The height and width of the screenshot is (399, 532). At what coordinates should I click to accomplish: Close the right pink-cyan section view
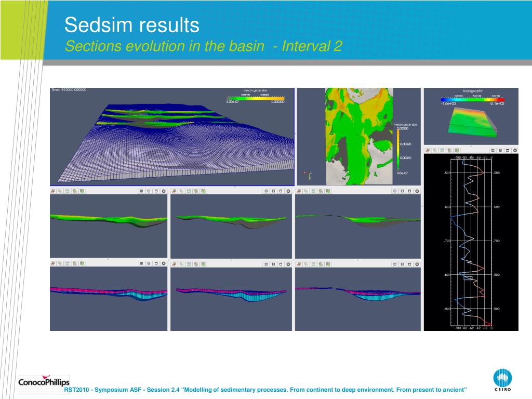click(x=417, y=264)
